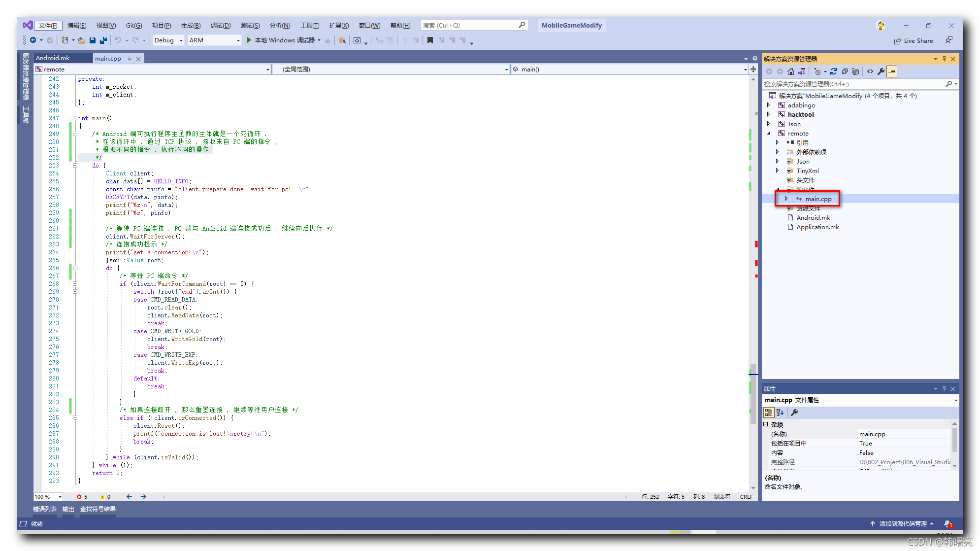
Task: Open the 输出 bottom tab
Action: click(68, 509)
